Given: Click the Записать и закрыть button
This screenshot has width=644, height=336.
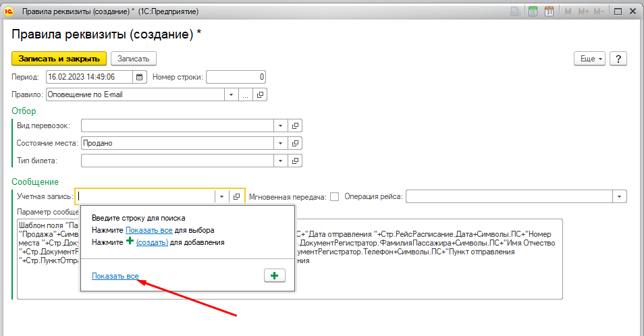Looking at the screenshot, I should [59, 59].
